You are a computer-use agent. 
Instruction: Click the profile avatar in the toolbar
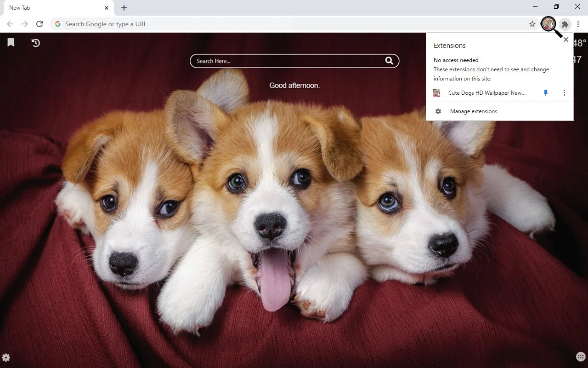click(548, 23)
